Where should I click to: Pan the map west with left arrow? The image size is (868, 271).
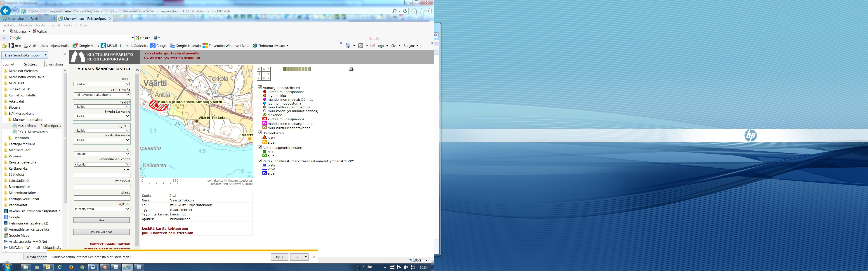[259, 74]
